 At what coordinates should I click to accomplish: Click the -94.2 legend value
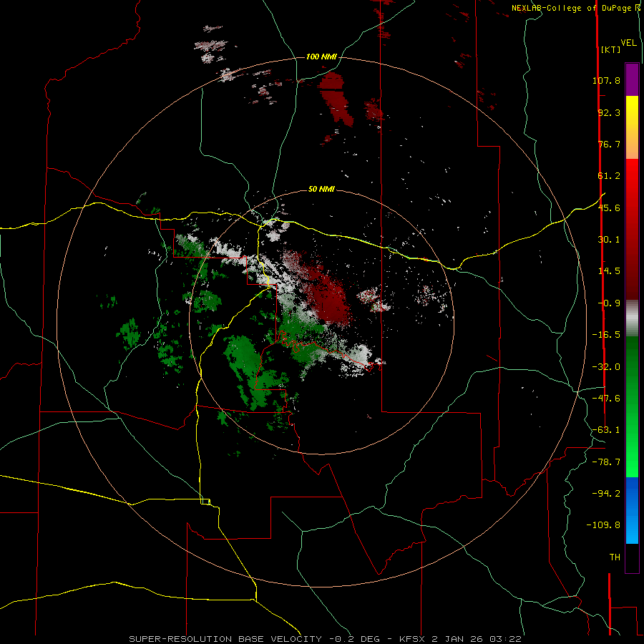[x=606, y=493]
